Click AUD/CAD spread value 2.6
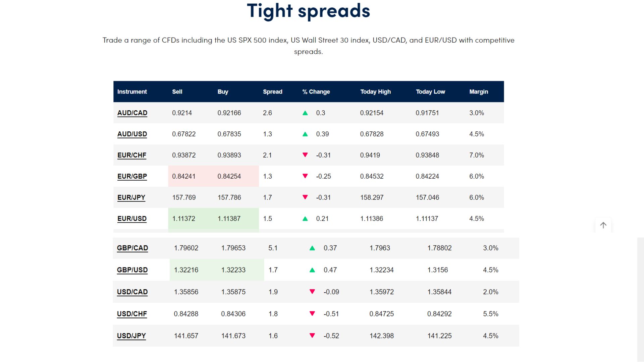This screenshot has height=362, width=644. click(267, 113)
